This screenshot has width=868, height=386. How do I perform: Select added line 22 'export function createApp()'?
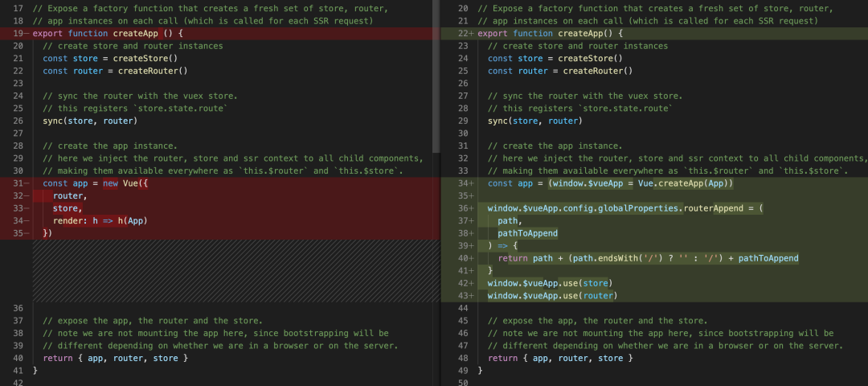[653, 33]
